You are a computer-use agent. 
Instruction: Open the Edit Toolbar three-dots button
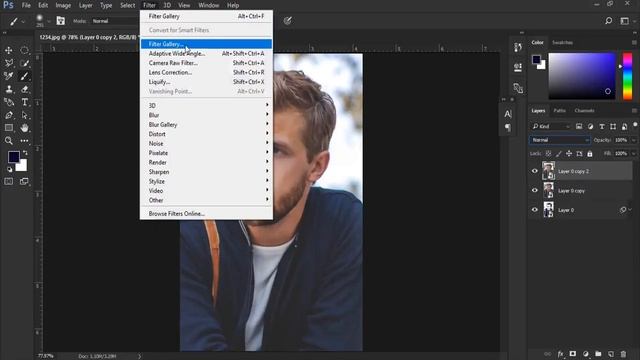click(24, 141)
